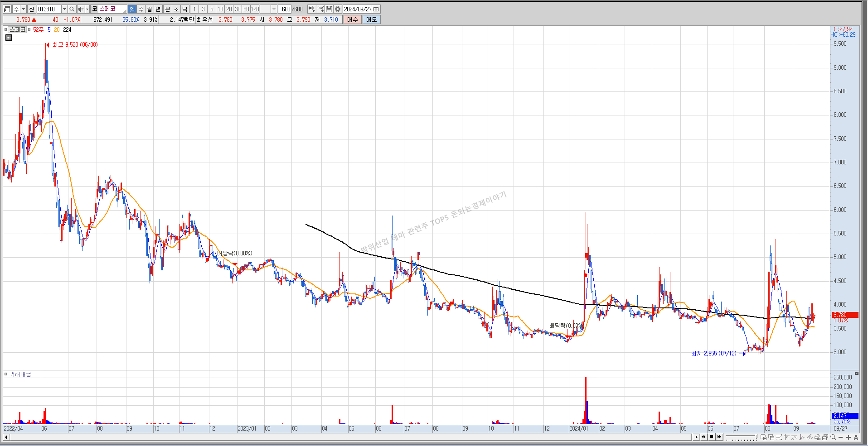Select interval preset 30
868x446 pixels.
(238, 9)
